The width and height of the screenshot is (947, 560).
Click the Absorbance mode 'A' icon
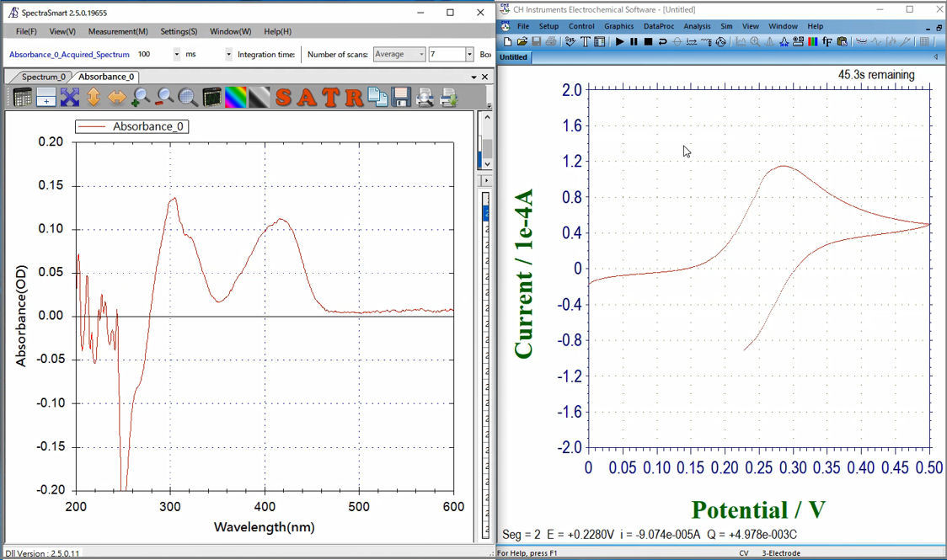pyautogui.click(x=308, y=98)
